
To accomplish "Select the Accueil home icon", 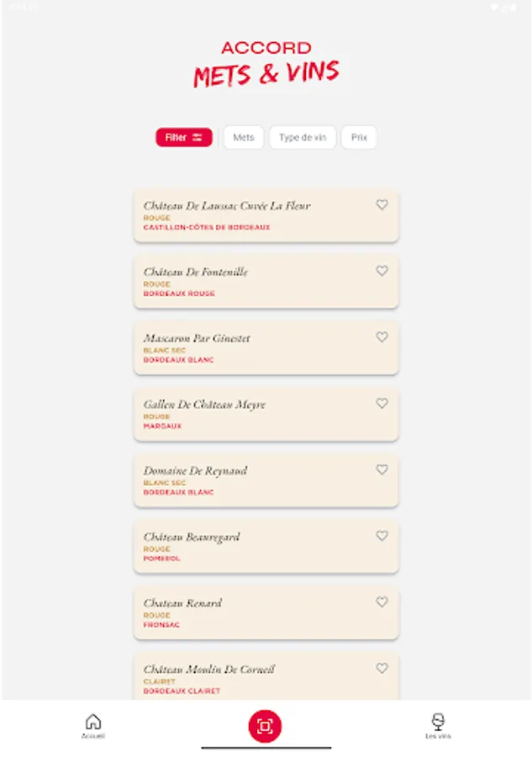I will pos(93,720).
